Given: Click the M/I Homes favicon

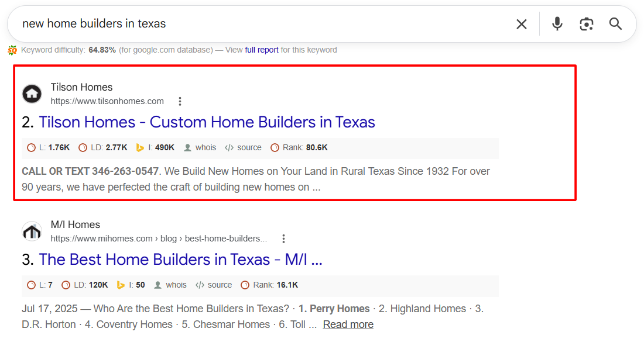Looking at the screenshot, I should coord(32,232).
